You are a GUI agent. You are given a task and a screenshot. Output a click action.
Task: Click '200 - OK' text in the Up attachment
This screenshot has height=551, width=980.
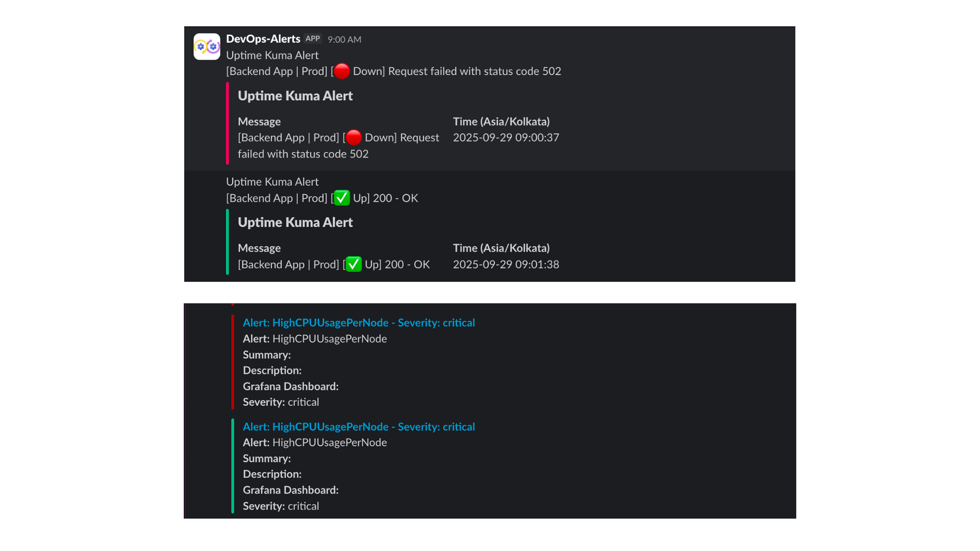point(407,265)
